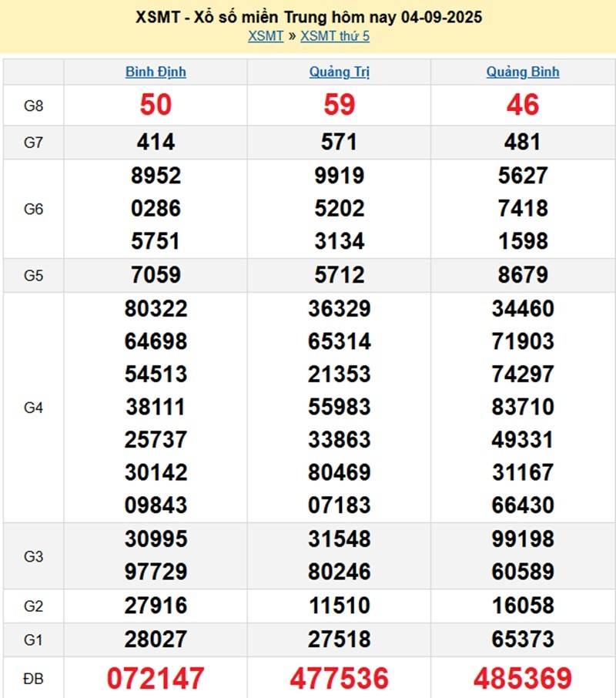This screenshot has width=616, height=698.
Task: Select the G3 number 99198
Action: click(x=523, y=539)
